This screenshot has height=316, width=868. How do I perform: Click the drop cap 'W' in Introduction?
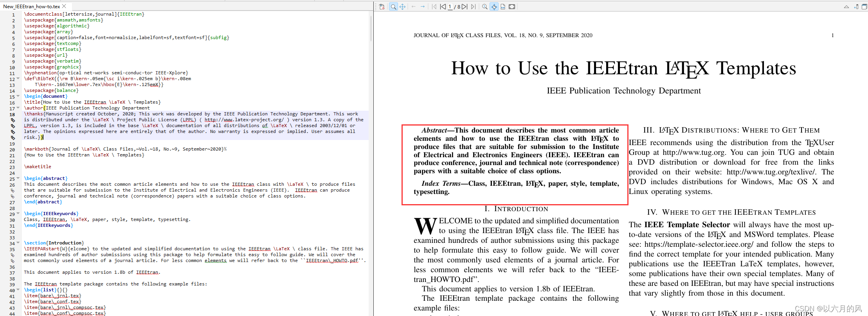[x=425, y=226]
